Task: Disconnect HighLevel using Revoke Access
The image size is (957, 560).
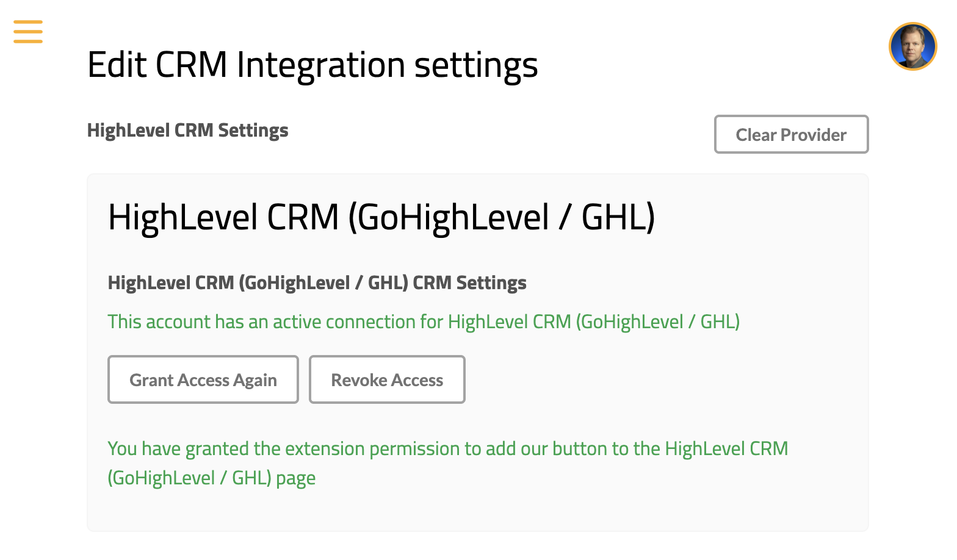Action: point(387,379)
